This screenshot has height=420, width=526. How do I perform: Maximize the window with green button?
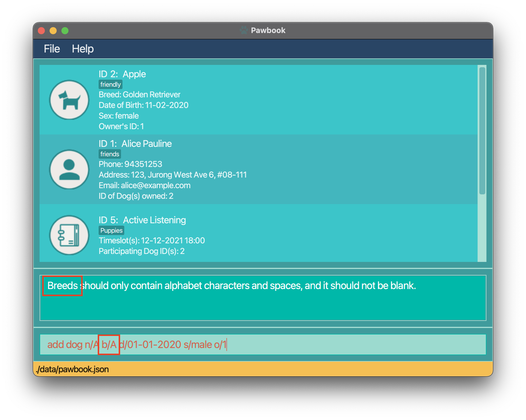tap(65, 31)
